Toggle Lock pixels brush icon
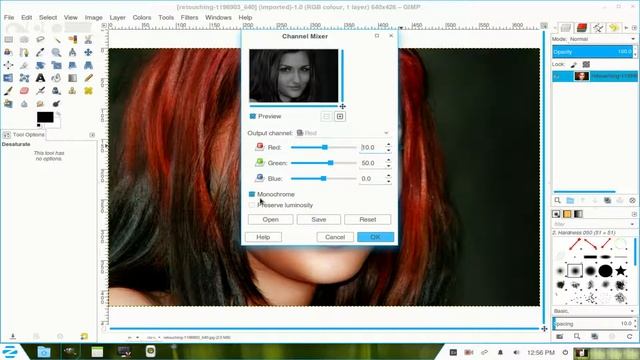Image resolution: width=640 pixels, height=360 pixels. 573,64
